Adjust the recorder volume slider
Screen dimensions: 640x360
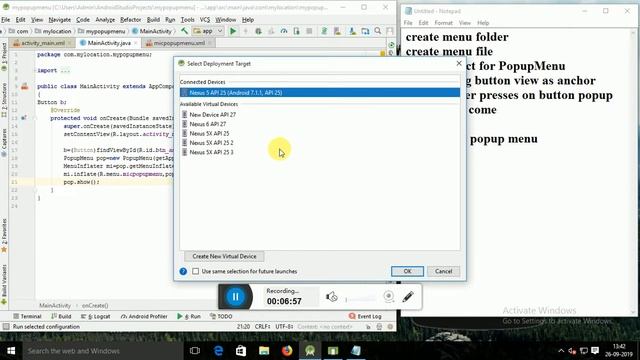360,300
